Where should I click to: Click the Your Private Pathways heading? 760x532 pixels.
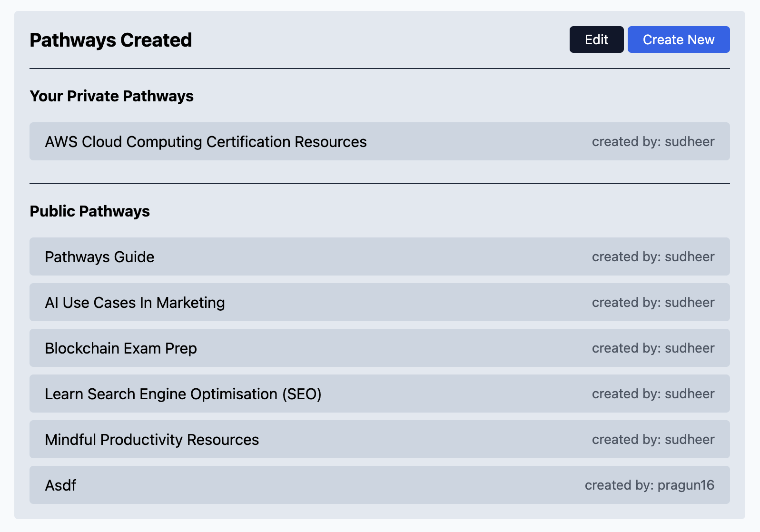(x=111, y=96)
